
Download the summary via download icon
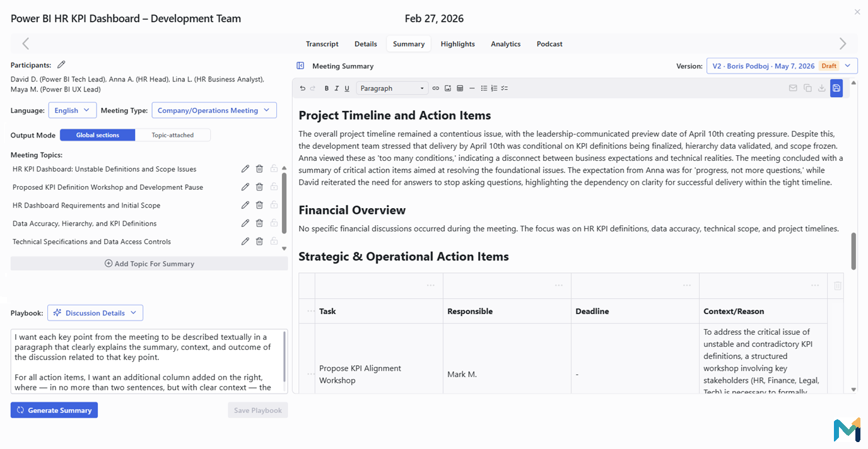pos(822,88)
